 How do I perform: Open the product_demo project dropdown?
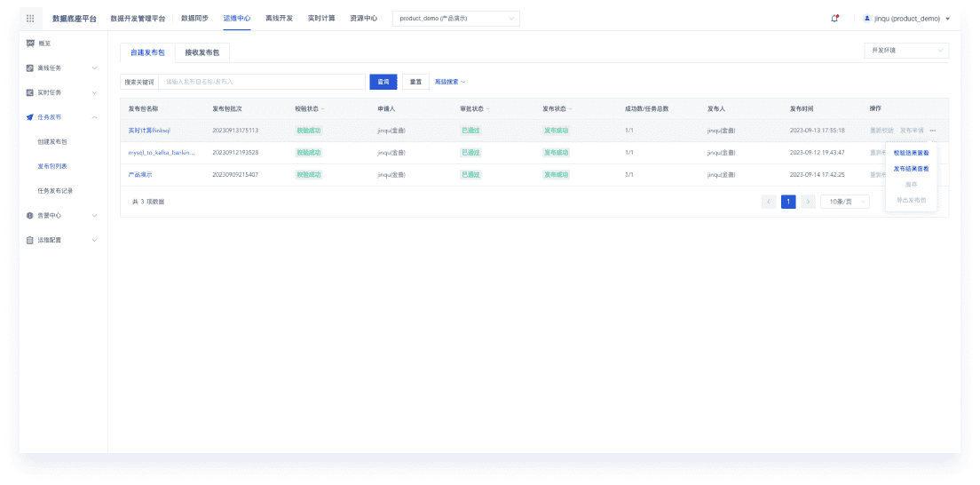(x=455, y=18)
